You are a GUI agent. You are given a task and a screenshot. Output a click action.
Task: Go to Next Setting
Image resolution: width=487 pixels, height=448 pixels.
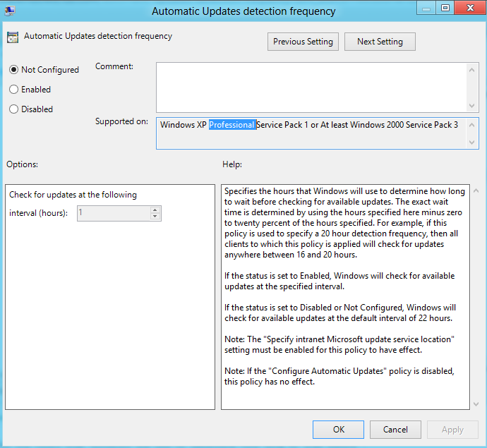380,42
